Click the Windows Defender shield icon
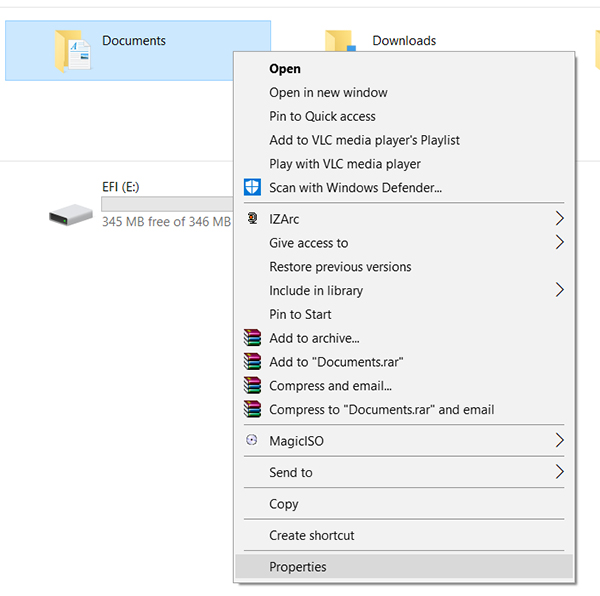 pyautogui.click(x=252, y=187)
